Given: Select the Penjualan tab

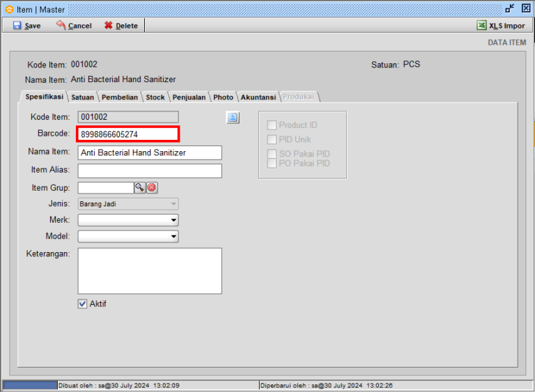Looking at the screenshot, I should (189, 97).
